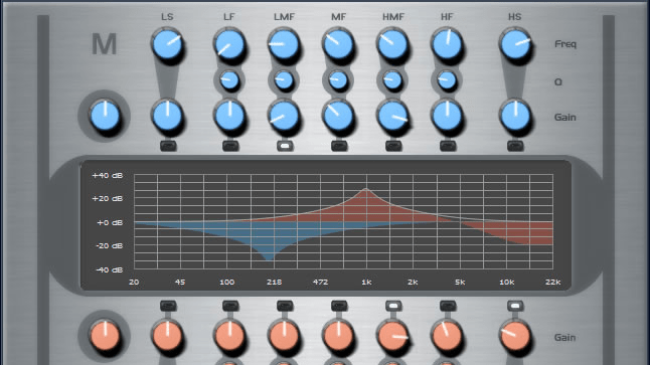Screen dimensions: 650x365
Task: Enable the blue HMF band button
Action: pos(393,146)
